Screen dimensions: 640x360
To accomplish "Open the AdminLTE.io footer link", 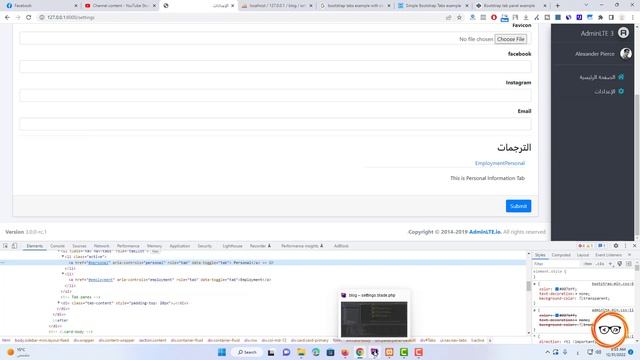I will click(485, 232).
